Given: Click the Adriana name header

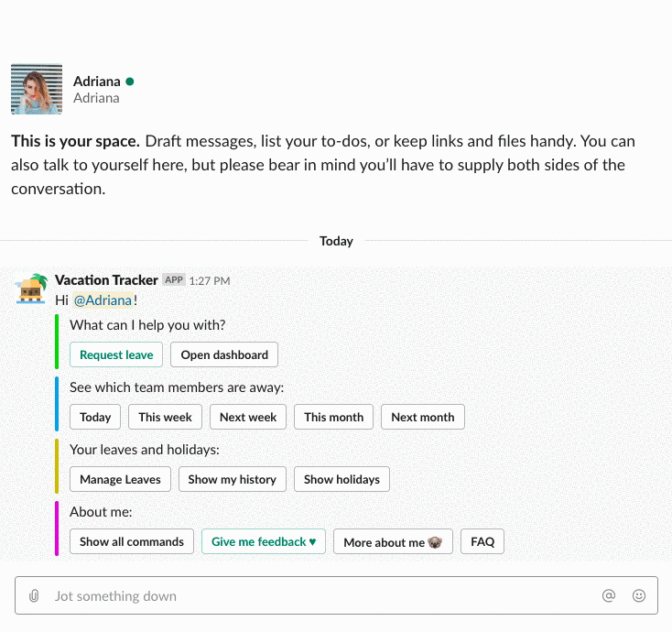Looking at the screenshot, I should (96, 81).
